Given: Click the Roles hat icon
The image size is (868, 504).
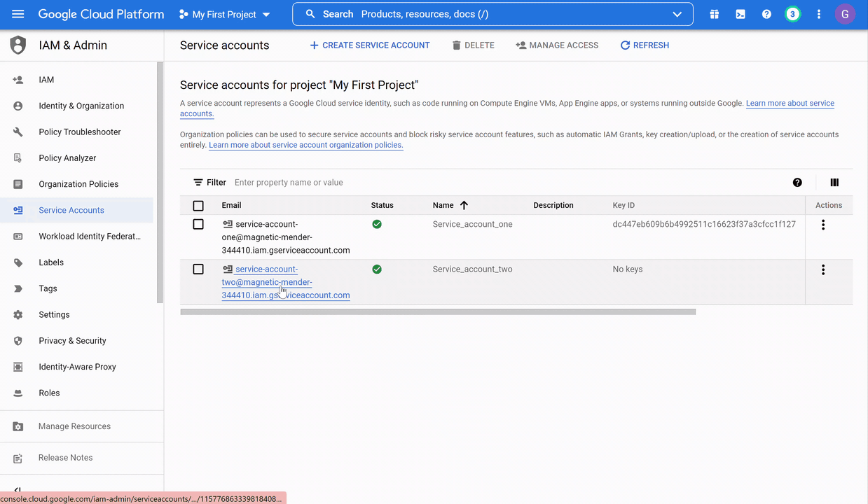Looking at the screenshot, I should [18, 393].
